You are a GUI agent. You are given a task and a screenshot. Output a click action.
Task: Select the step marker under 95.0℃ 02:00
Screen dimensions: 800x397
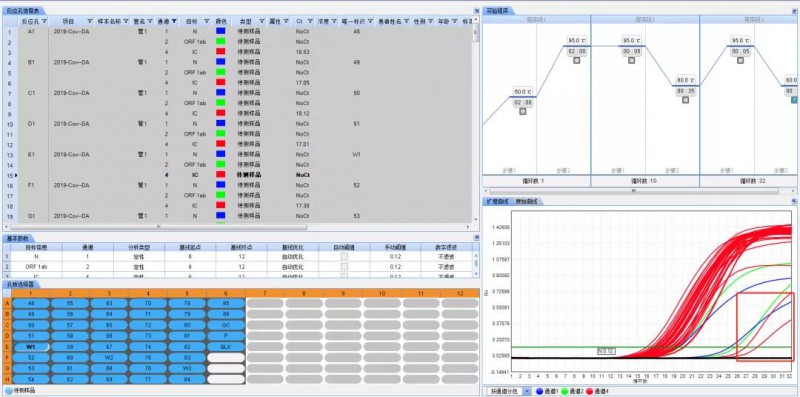(577, 60)
